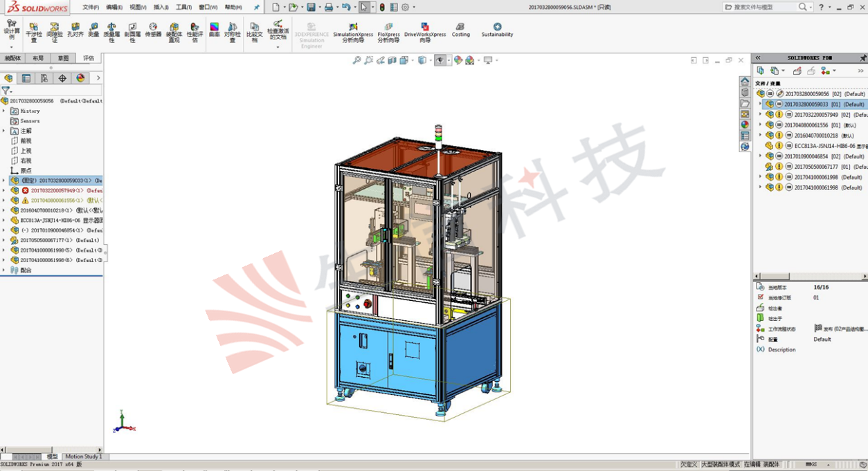This screenshot has width=868, height=471.
Task: Switch to the 草图 Sketch tab
Action: pyautogui.click(x=64, y=58)
